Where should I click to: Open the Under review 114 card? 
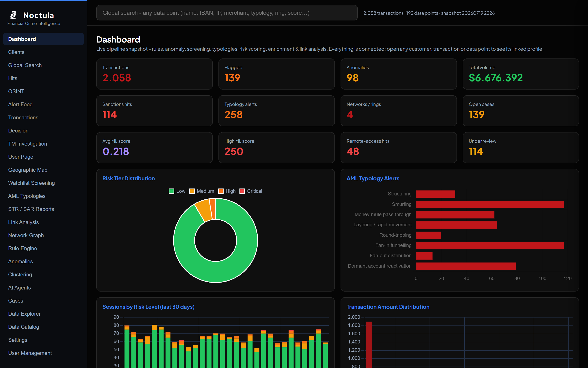pyautogui.click(x=521, y=147)
